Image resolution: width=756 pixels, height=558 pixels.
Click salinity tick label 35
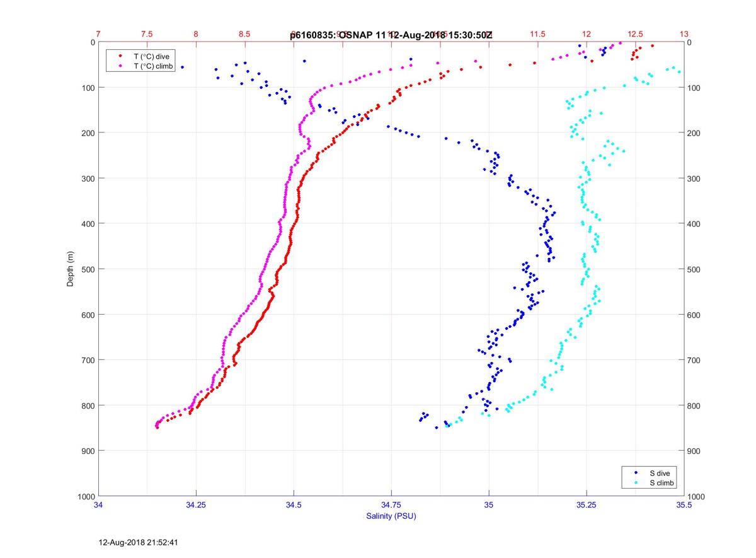coord(489,505)
